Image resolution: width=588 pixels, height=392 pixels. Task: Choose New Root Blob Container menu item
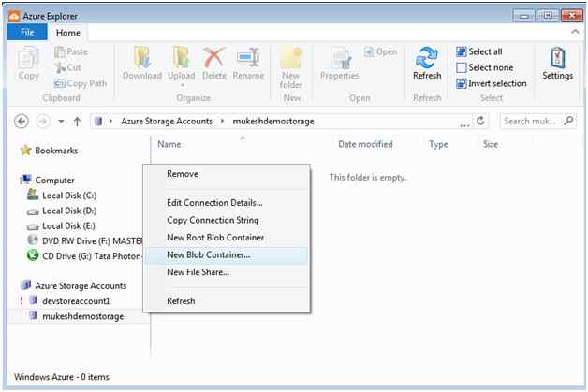tap(227, 238)
